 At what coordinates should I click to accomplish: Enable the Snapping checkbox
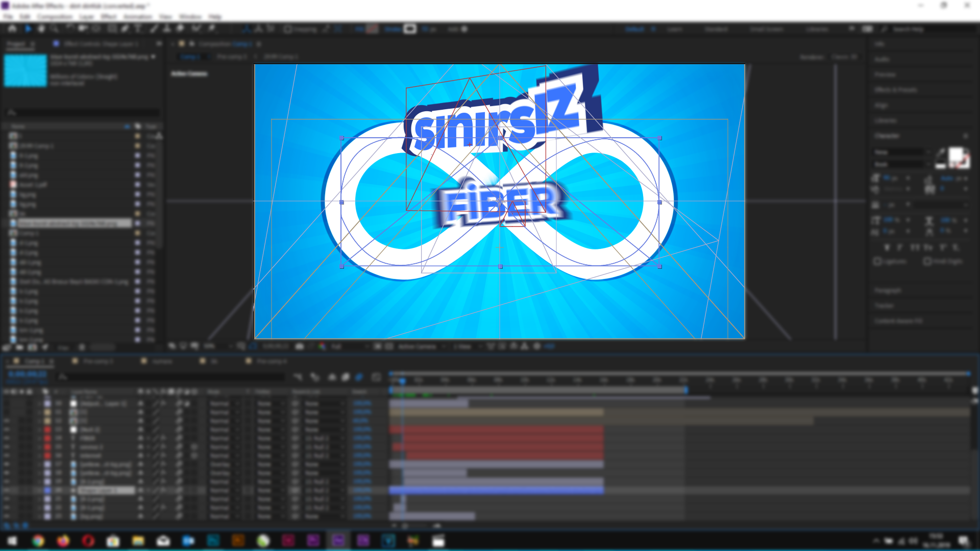(288, 29)
